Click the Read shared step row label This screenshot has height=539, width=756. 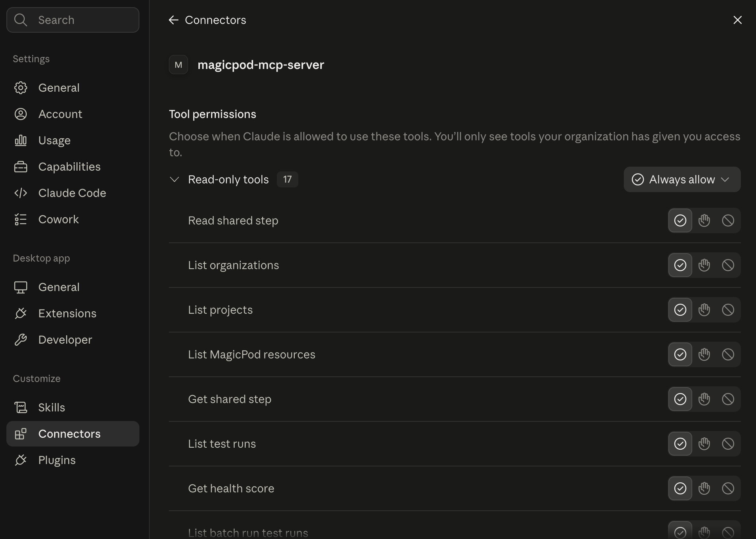click(233, 220)
